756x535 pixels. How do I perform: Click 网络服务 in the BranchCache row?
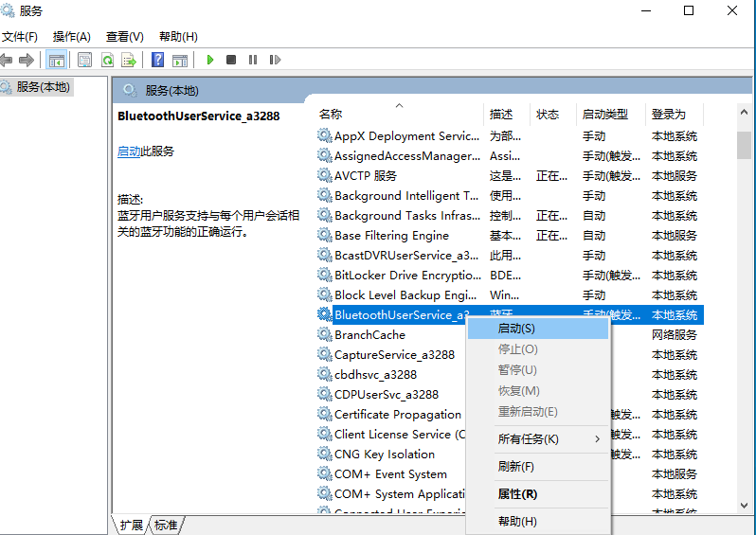pyautogui.click(x=675, y=334)
